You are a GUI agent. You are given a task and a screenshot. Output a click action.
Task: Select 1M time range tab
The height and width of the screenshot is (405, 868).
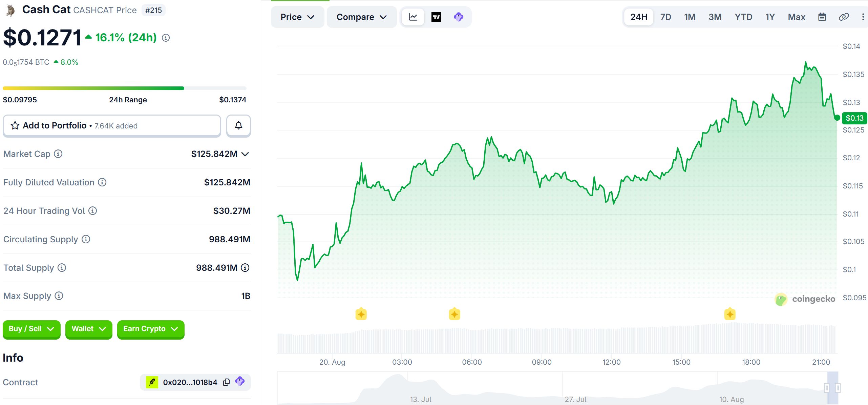click(x=690, y=17)
